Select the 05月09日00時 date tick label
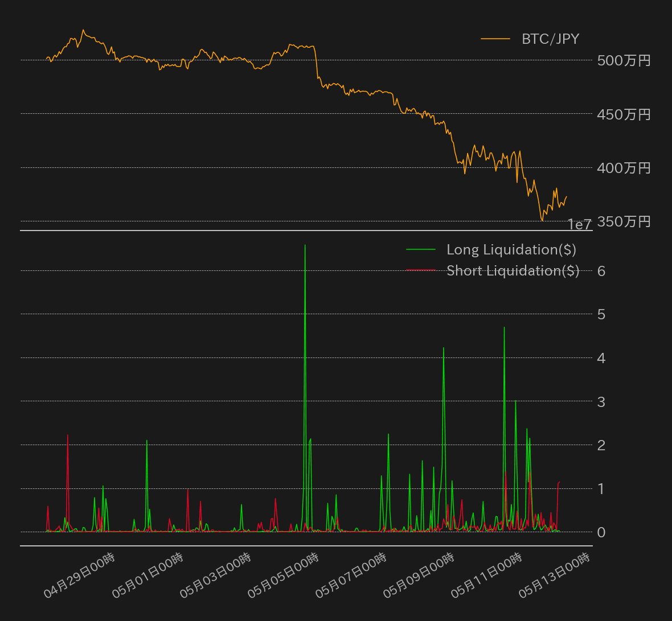Viewport: 672px width, 621px height. tap(419, 575)
